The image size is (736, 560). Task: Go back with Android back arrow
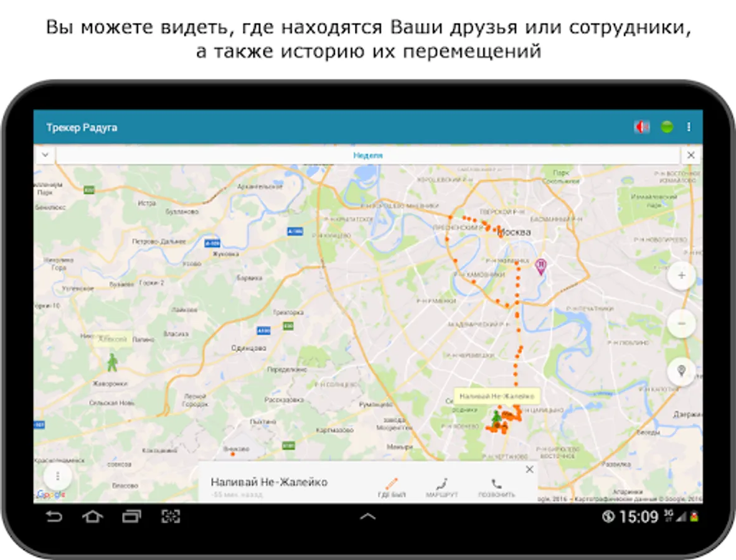pos(54,516)
